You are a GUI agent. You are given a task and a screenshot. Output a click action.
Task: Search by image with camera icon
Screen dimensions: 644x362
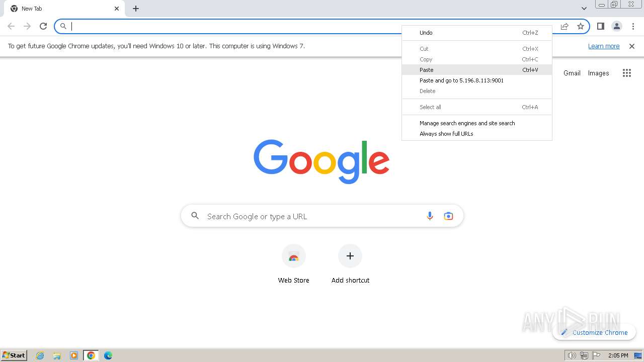(448, 216)
